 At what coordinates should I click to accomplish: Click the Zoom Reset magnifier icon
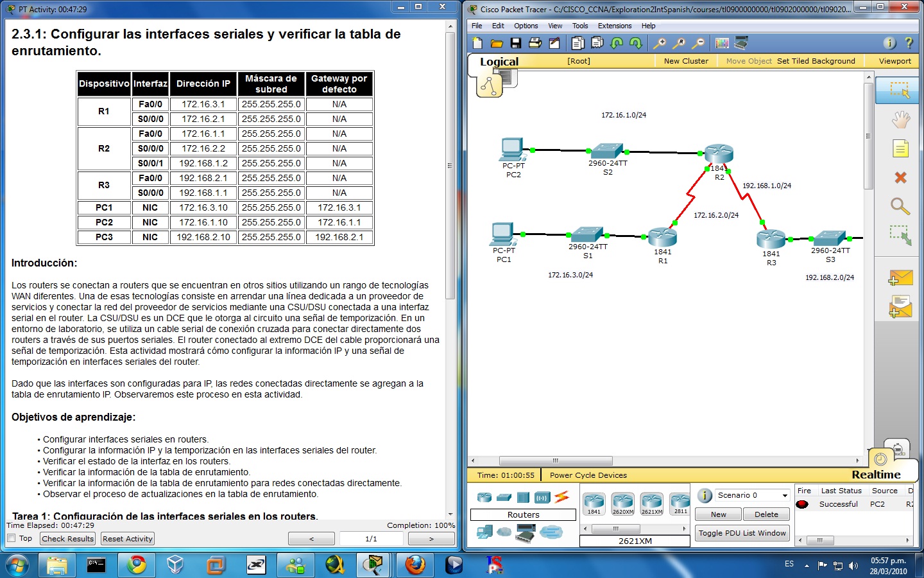tap(678, 43)
